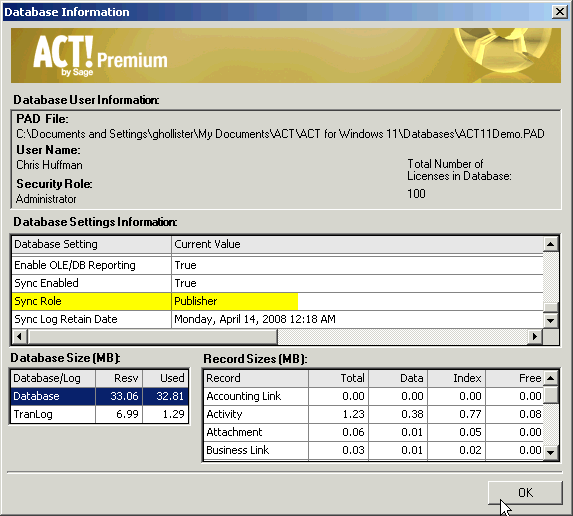Select the Enable OLE/DB Reporting row
The width and height of the screenshot is (573, 516).
click(278, 265)
